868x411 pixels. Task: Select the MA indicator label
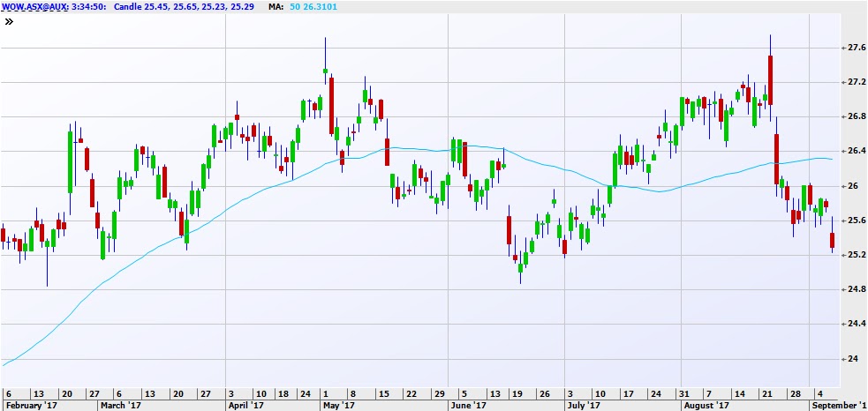[x=275, y=7]
